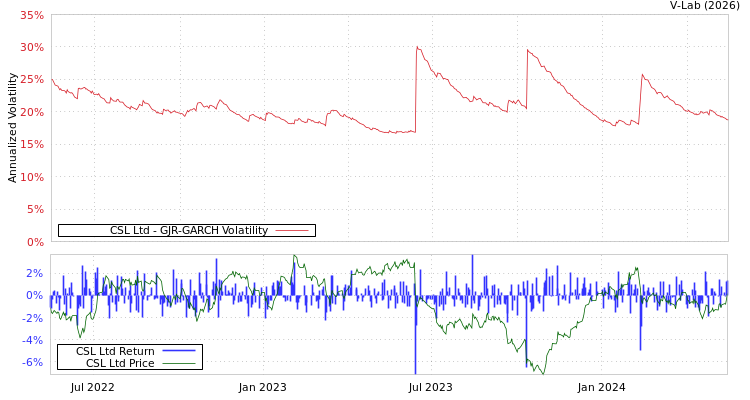Click the -4% label on returns axis
750x400 pixels.
[33, 340]
